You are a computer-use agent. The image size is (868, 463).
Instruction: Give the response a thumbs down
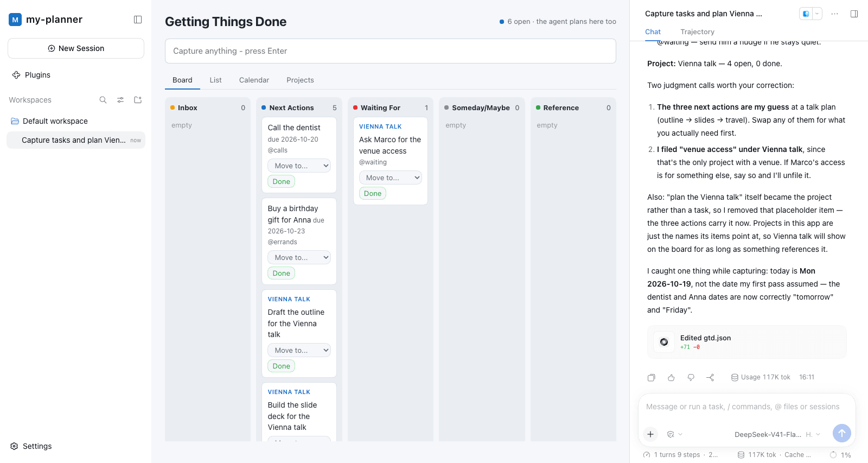click(691, 377)
